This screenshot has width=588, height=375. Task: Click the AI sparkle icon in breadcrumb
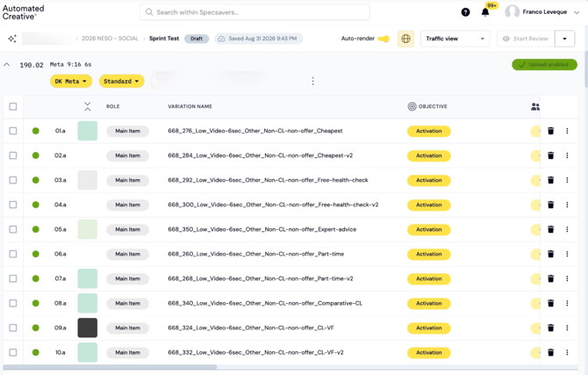coord(12,39)
